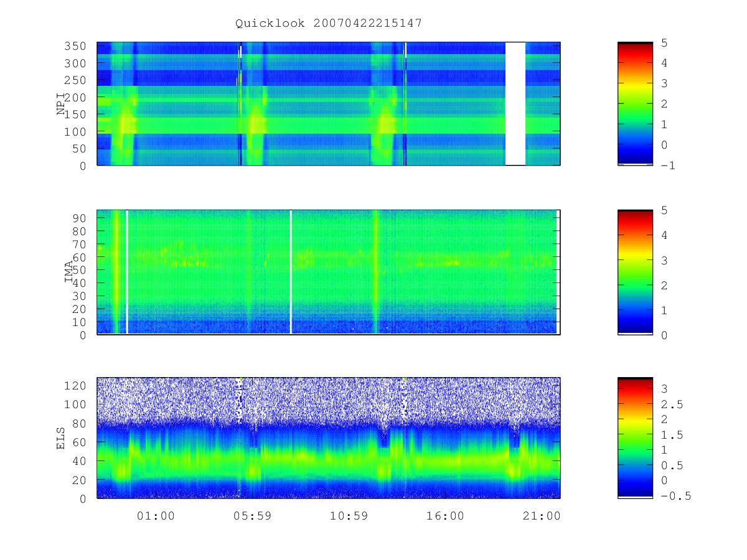This screenshot has width=747, height=560.
Task: Click the 05:59 time axis label
Action: pyautogui.click(x=252, y=516)
